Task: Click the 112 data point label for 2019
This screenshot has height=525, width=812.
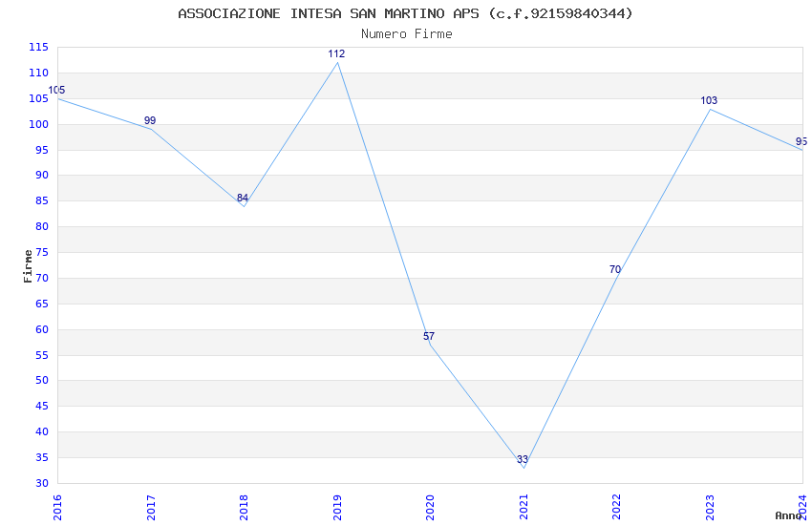Action: click(x=336, y=53)
